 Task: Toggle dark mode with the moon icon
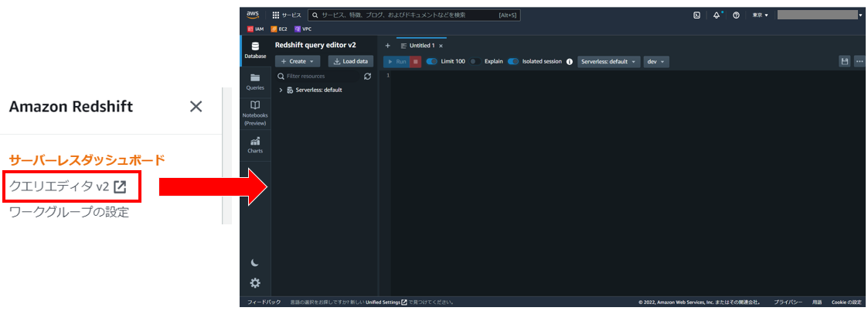coord(254,263)
